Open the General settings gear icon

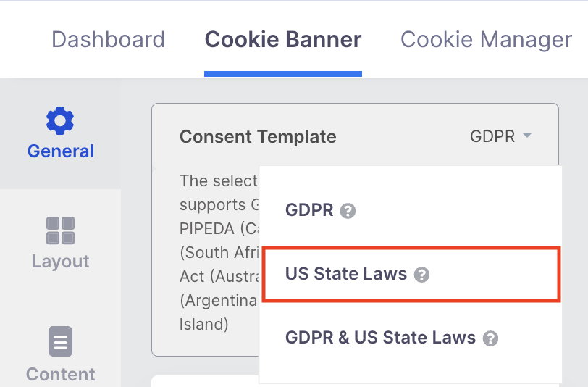pos(60,120)
